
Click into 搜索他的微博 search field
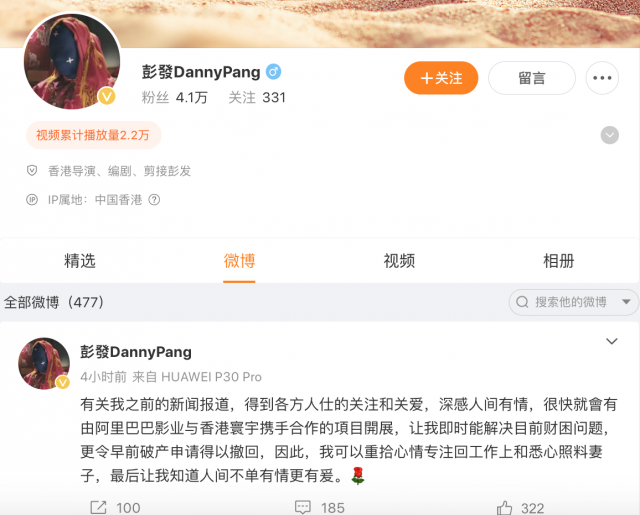(x=573, y=302)
